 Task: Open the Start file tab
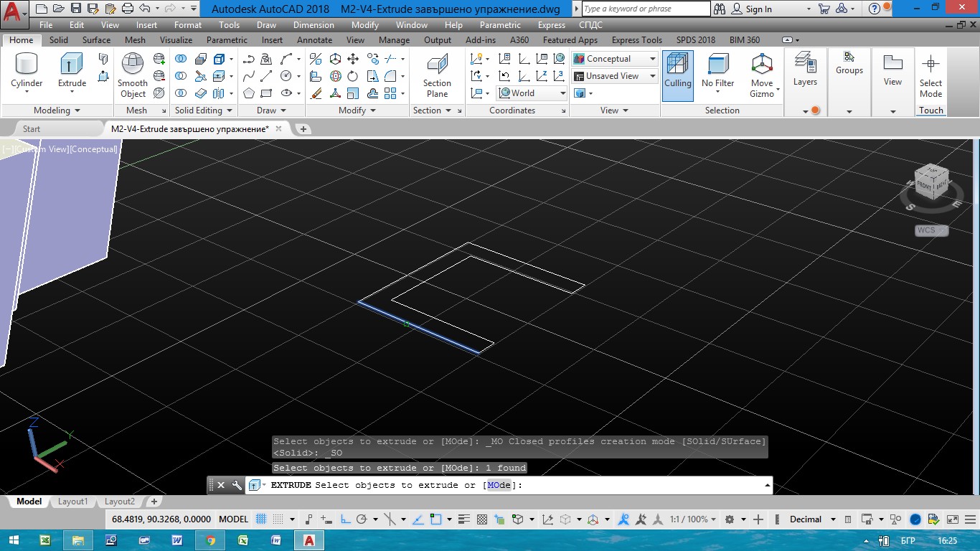tap(32, 129)
